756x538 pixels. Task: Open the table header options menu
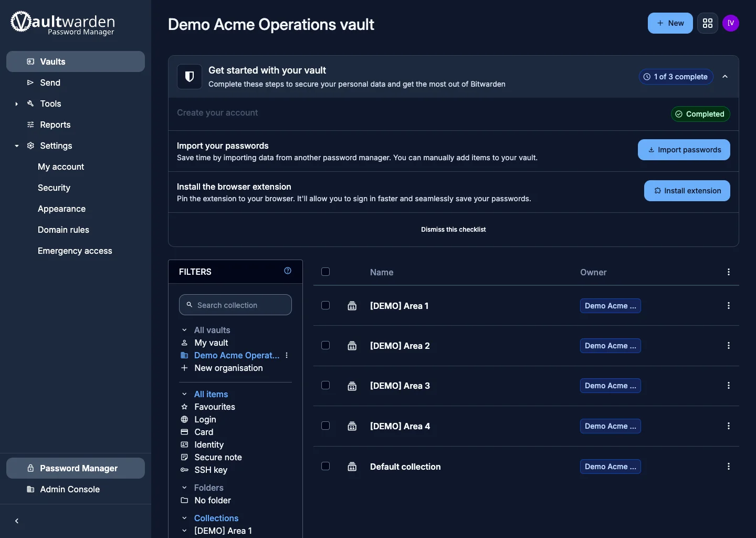(729, 272)
